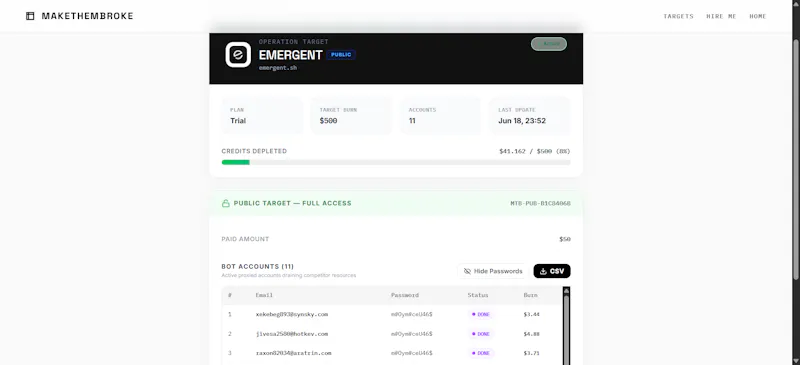This screenshot has height=365, width=800.
Task: Click the Paid Amount $50 value
Action: click(x=565, y=239)
